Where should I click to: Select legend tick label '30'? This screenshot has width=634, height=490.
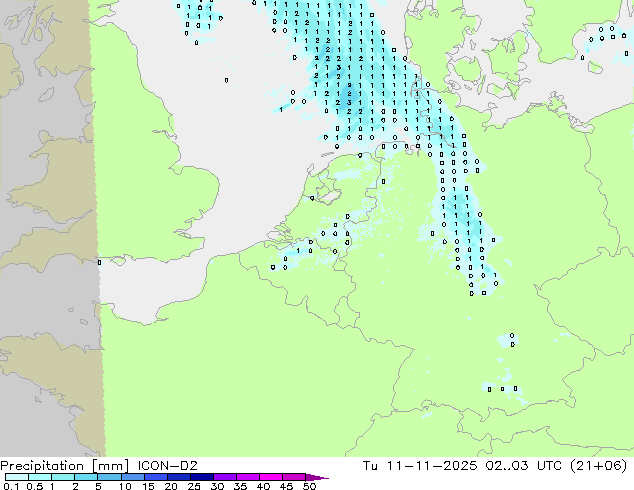[x=217, y=486]
